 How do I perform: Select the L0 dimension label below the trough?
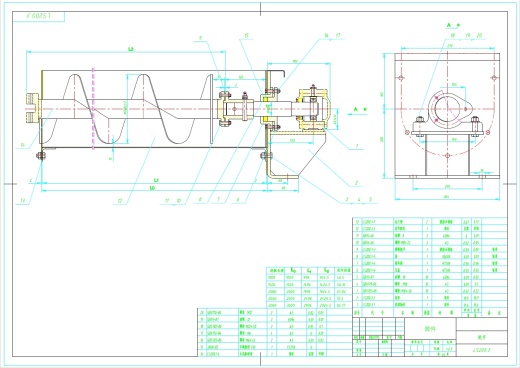pos(153,188)
